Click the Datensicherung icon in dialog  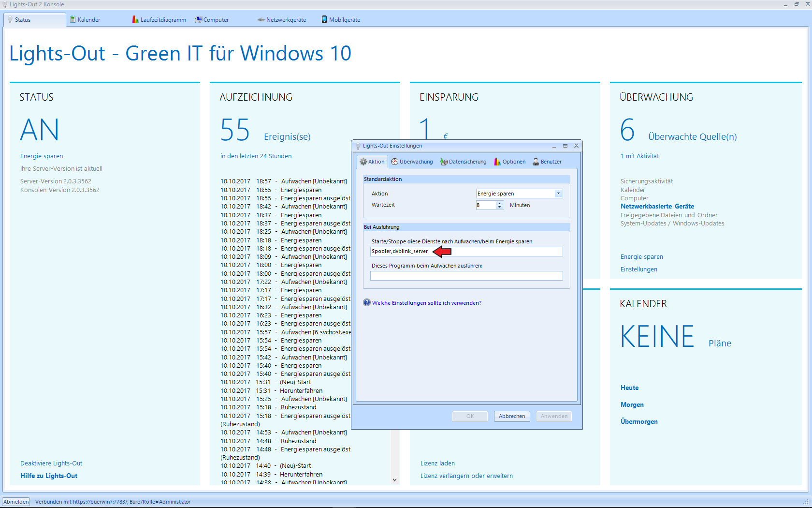point(444,162)
